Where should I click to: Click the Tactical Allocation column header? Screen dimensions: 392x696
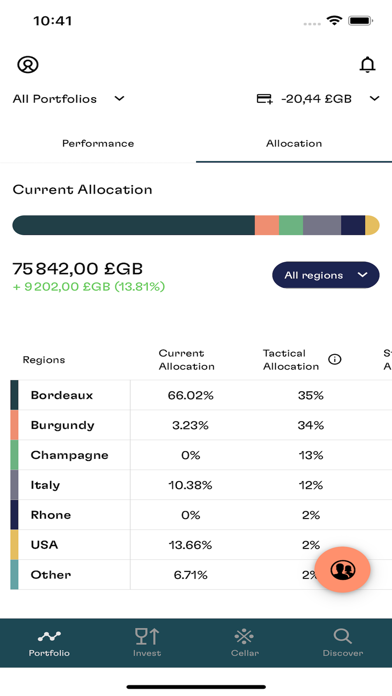pyautogui.click(x=291, y=360)
